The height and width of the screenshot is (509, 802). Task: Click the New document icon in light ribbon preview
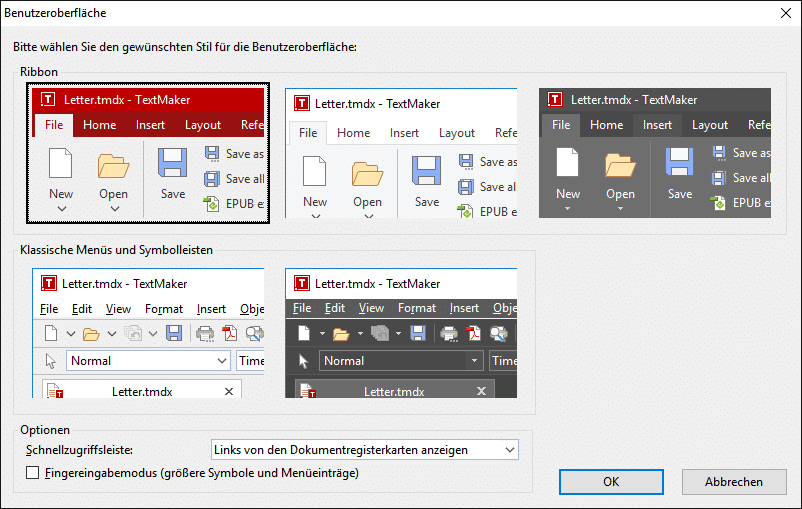(315, 171)
